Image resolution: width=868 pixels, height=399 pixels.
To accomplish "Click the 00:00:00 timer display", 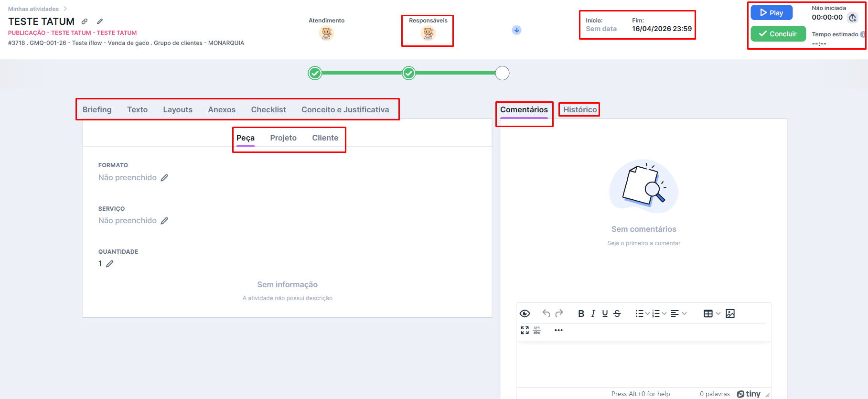I will pos(827,17).
